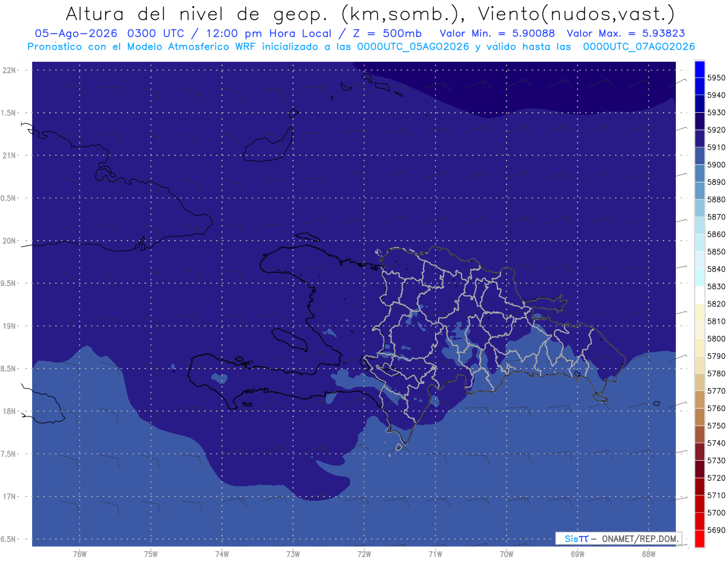Click the '18N' latitude label
Image resolution: width=728 pixels, height=562 pixels.
(x=11, y=411)
